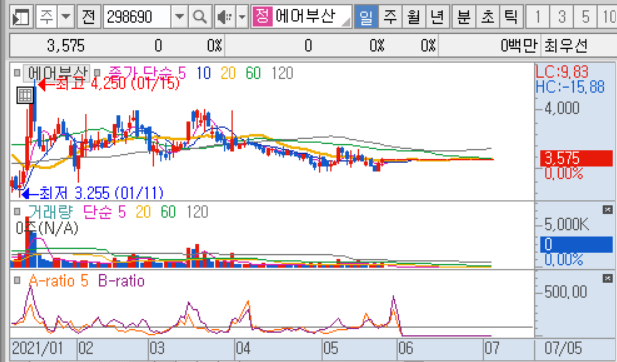Click the B-ratio legend label

[121, 281]
